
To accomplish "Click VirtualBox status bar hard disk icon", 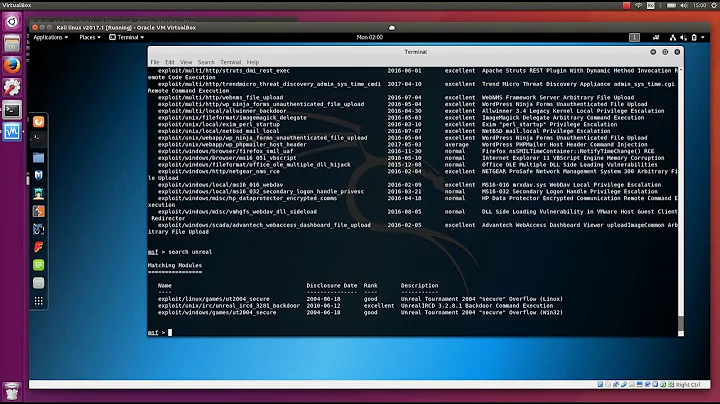I will (600, 384).
